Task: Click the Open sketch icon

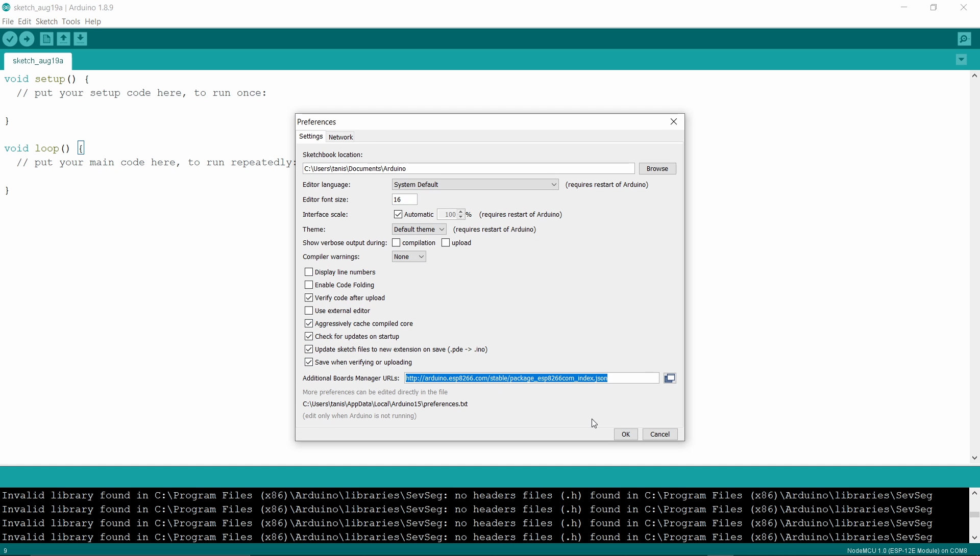Action: point(63,39)
